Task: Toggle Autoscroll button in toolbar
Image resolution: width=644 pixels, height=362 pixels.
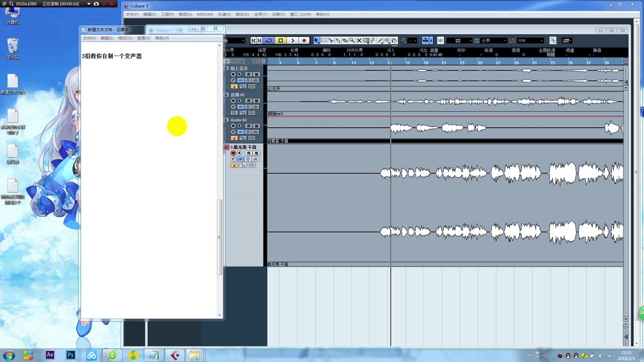Action: click(x=426, y=40)
